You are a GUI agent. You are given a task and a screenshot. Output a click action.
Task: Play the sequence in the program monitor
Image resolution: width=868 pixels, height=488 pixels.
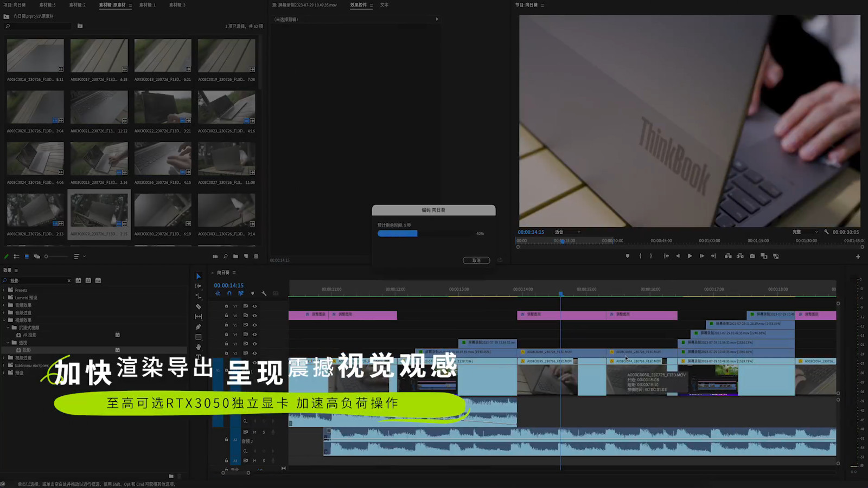click(690, 256)
